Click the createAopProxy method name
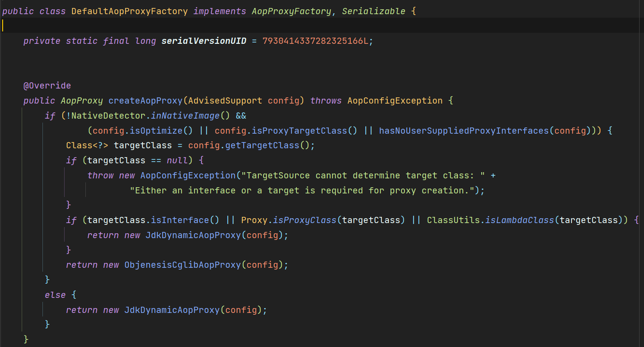This screenshot has height=347, width=644. (145, 100)
